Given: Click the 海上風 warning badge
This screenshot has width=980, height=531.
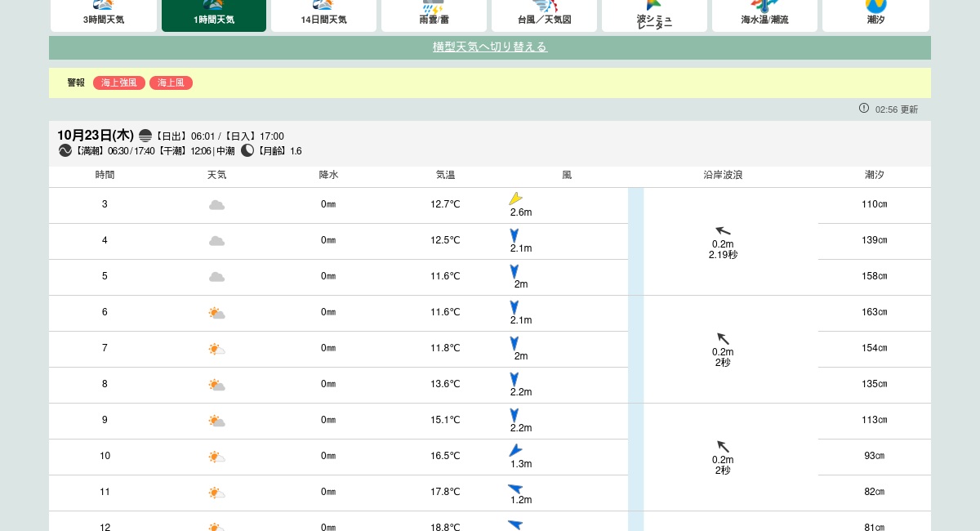Looking at the screenshot, I should point(171,83).
